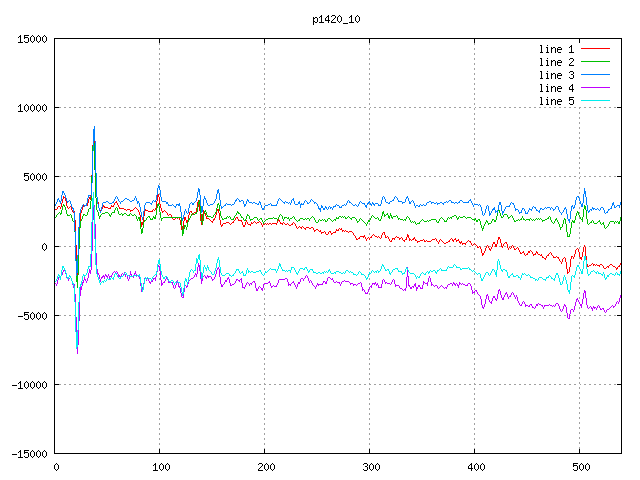Select the 'line 5' legend label
Viewport: 640px width, 480px height.
pyautogui.click(x=557, y=101)
